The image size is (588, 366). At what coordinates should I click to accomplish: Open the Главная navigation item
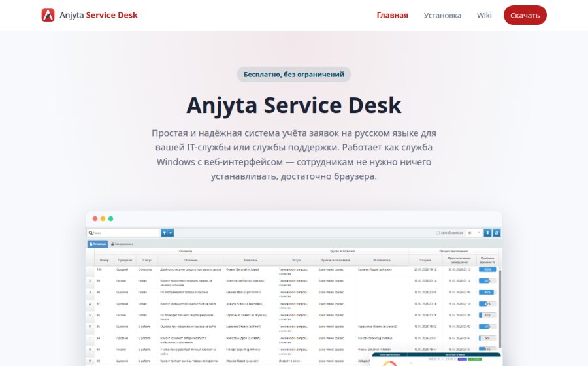pyautogui.click(x=392, y=16)
